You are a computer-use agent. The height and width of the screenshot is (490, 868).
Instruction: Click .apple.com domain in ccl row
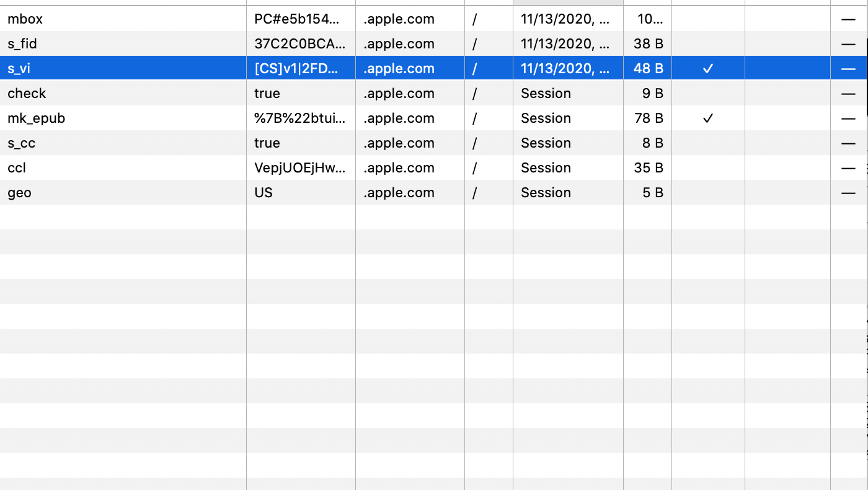[x=399, y=168]
